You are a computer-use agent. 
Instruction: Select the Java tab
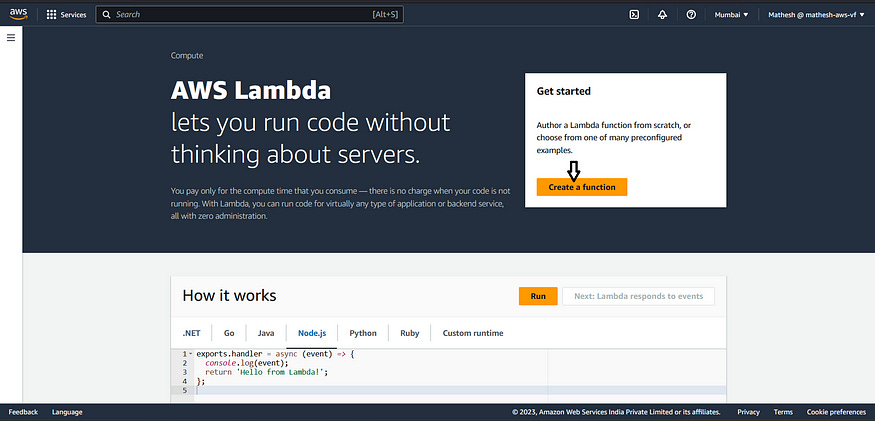click(x=266, y=333)
